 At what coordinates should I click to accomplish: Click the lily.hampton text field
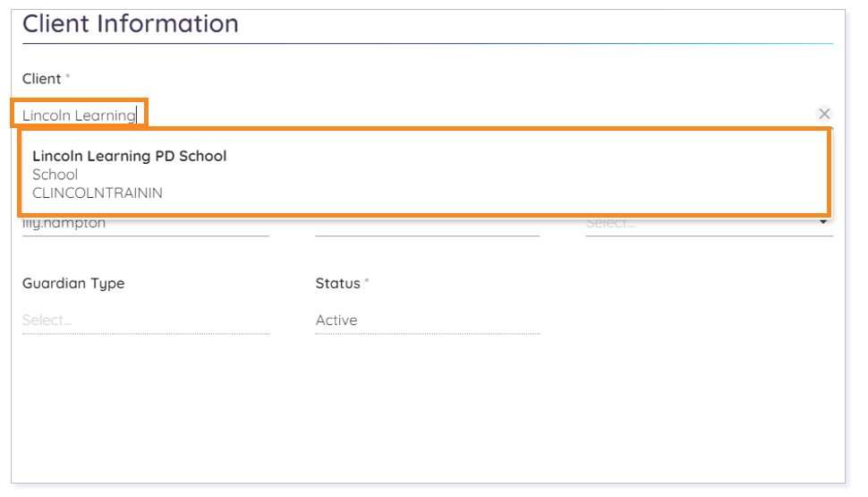click(x=146, y=226)
